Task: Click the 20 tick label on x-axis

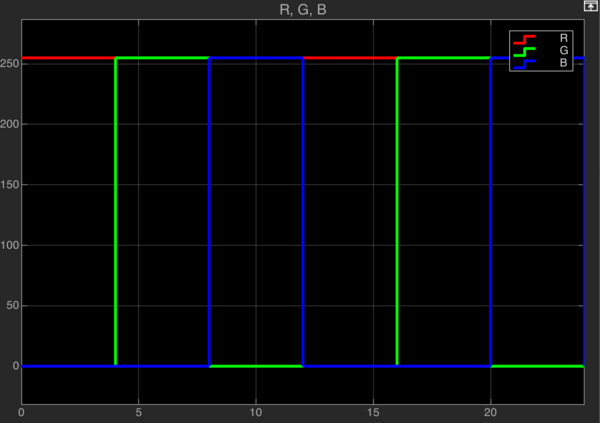Action: click(490, 411)
